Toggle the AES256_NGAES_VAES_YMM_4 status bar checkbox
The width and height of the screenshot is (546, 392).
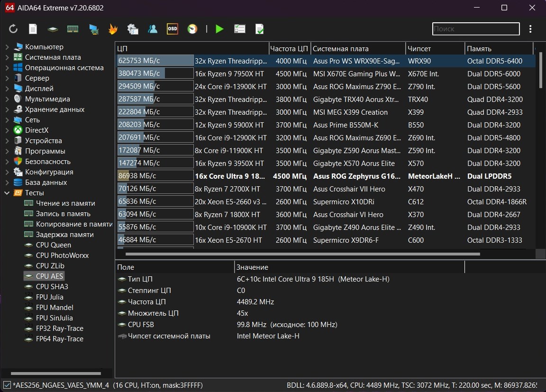pyautogui.click(x=7, y=385)
